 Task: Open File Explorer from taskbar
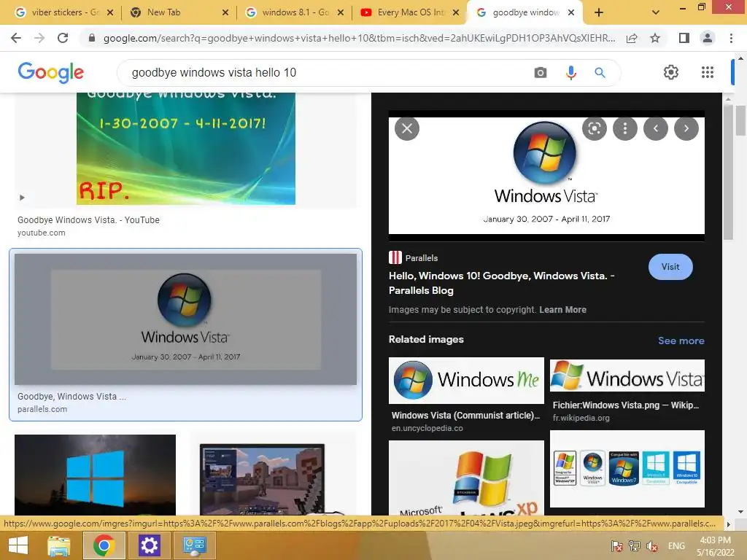pos(59,545)
